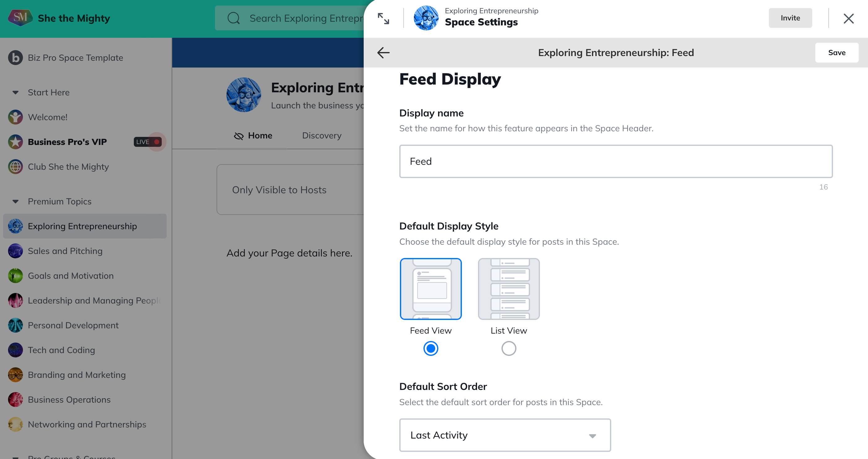Click Club She the Mighty globe icon
Screen dimensions: 868x459
15,167
